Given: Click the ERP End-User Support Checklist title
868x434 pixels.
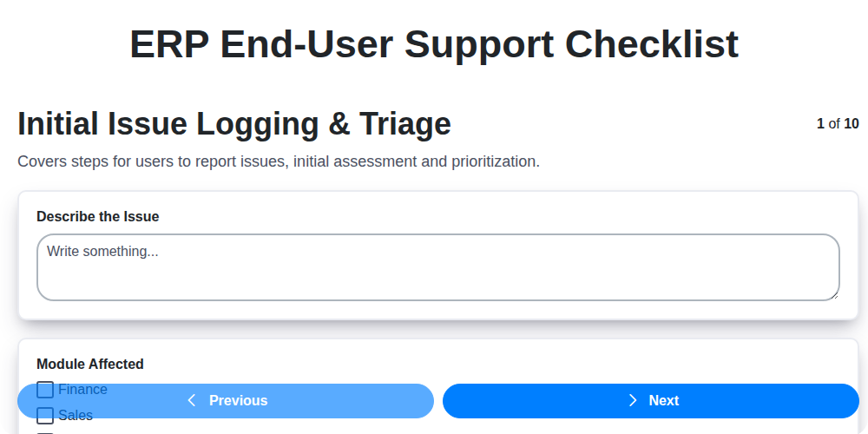Looking at the screenshot, I should (x=434, y=44).
